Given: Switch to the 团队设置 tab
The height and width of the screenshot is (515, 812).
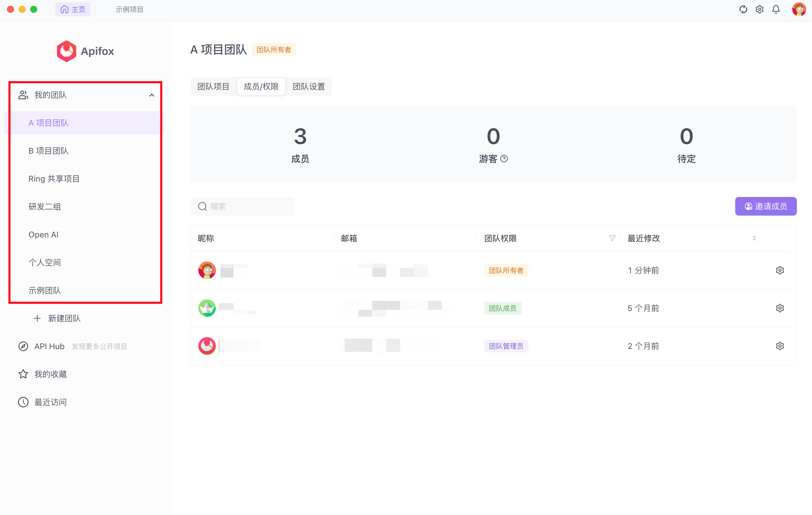Looking at the screenshot, I should pos(309,87).
